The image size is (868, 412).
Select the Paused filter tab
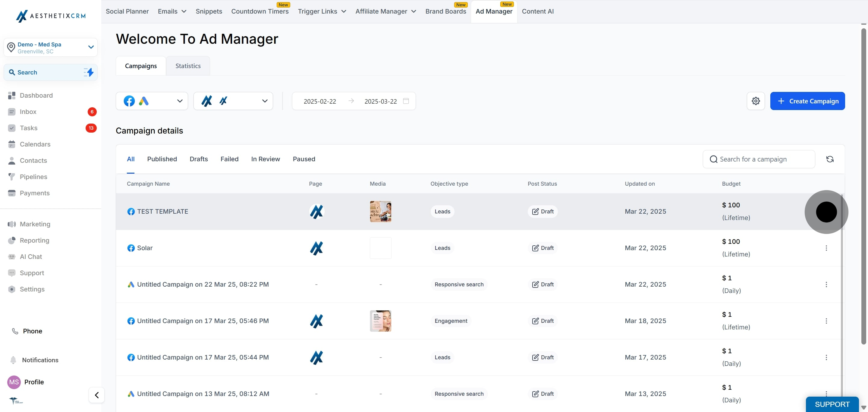[303, 159]
